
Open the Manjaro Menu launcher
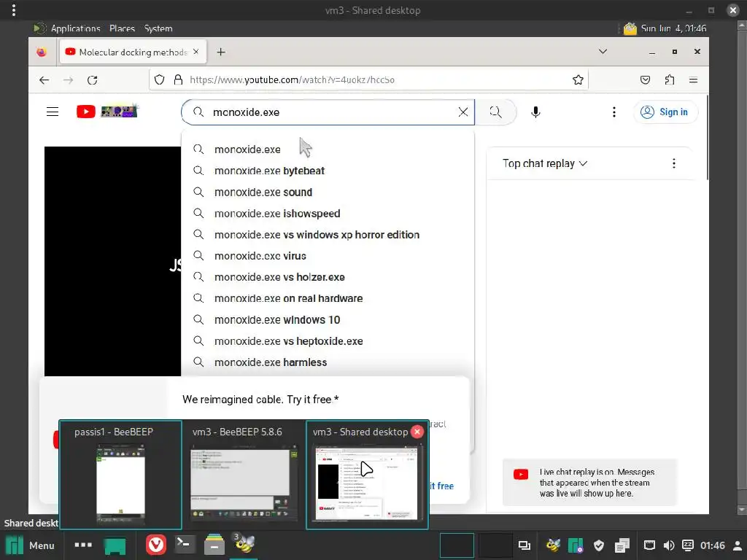click(30, 545)
